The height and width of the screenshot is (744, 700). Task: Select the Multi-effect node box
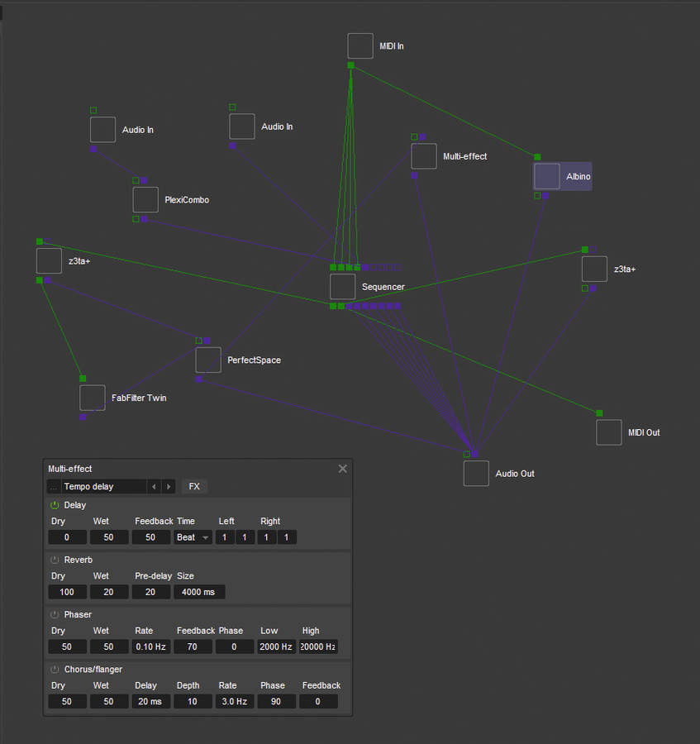(x=424, y=156)
